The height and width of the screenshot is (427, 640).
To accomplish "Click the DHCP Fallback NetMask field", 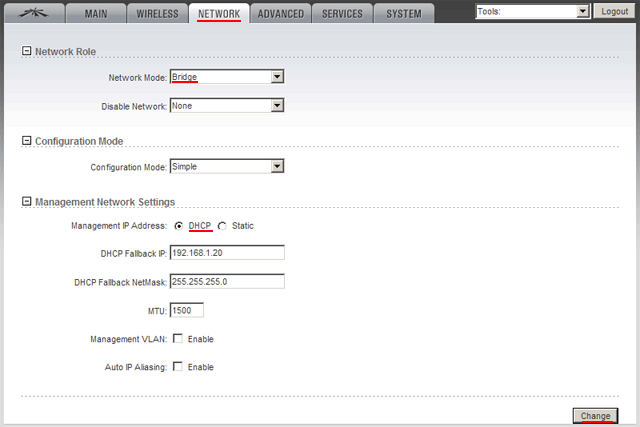I will tap(227, 281).
